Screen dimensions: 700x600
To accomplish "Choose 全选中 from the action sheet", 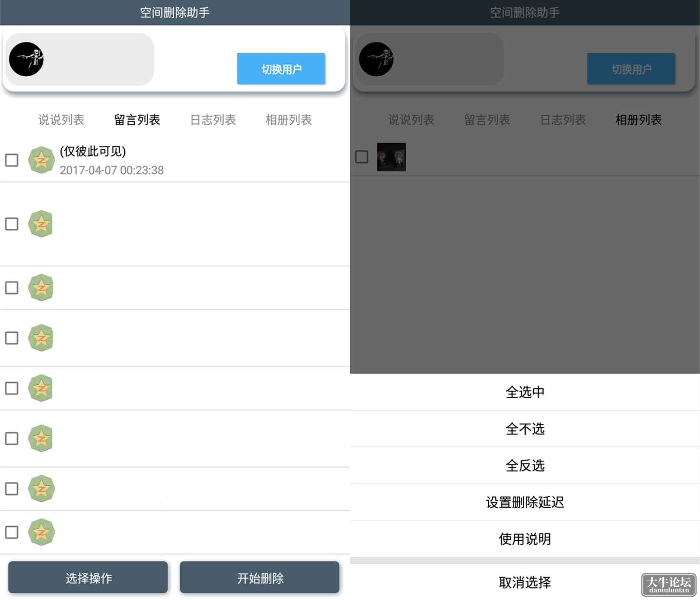I will click(525, 392).
